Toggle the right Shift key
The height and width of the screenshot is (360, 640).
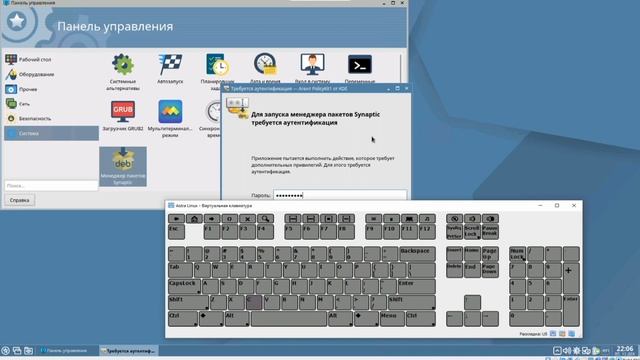pyautogui.click(x=411, y=303)
